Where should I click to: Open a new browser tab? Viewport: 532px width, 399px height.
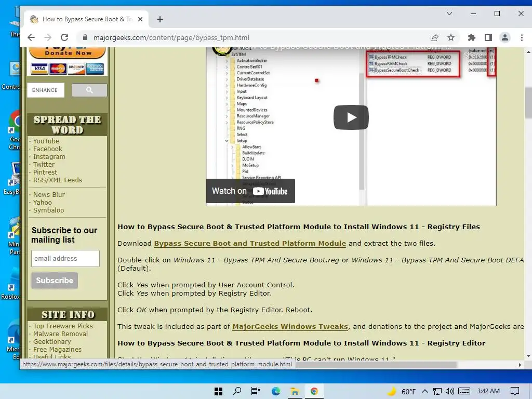[160, 19]
